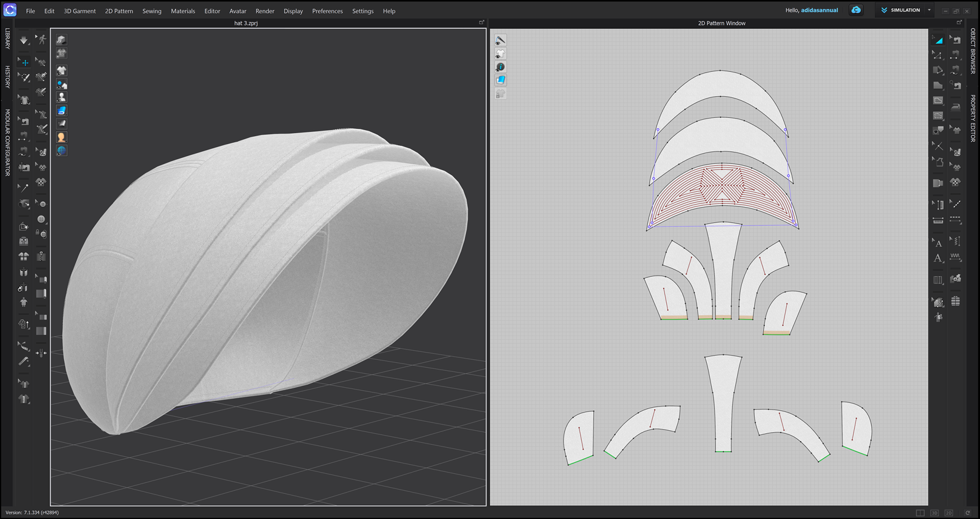Pop out the 2D Pattern Window with its expand icon
Screen dimensions: 980x519
click(x=959, y=22)
